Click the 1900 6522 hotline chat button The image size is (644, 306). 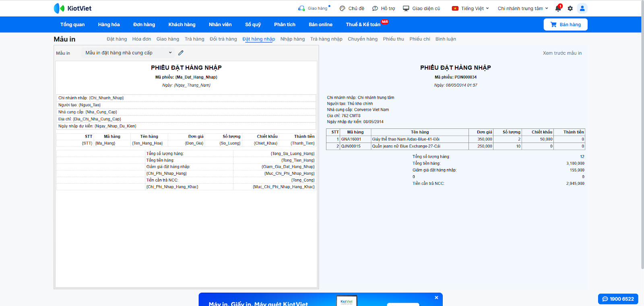click(x=618, y=299)
